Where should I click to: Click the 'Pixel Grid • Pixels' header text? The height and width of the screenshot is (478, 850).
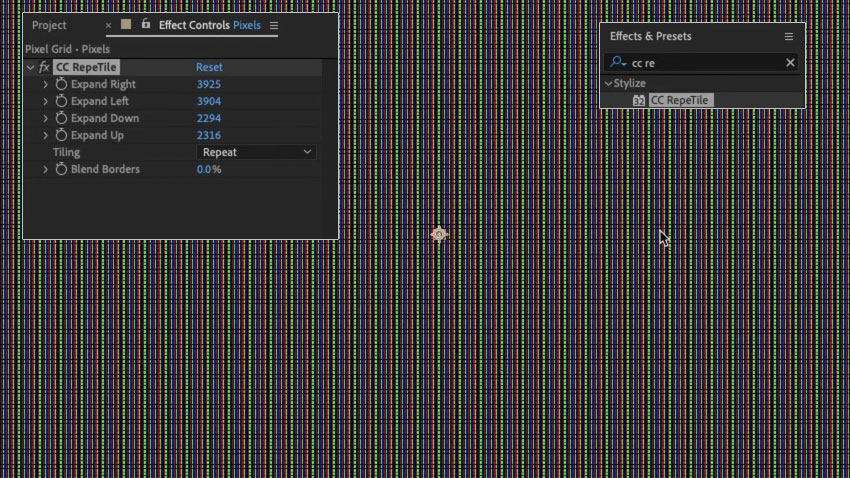[x=67, y=49]
